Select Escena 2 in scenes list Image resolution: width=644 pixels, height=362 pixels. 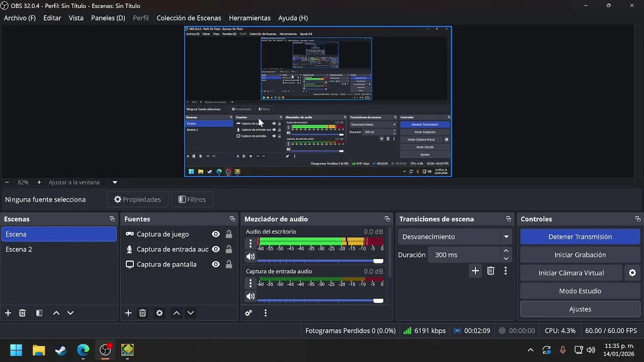point(59,249)
